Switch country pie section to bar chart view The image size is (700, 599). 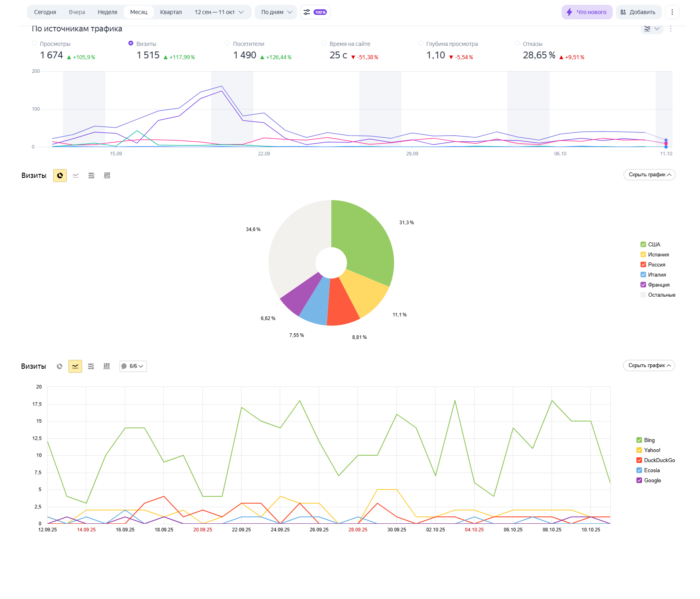107,176
